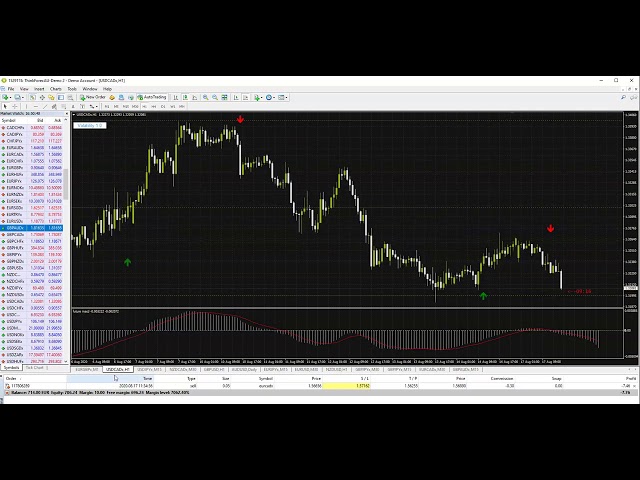Screen dimensions: 640x480
Task: Click the New Order toolbar button
Action: pyautogui.click(x=93, y=97)
